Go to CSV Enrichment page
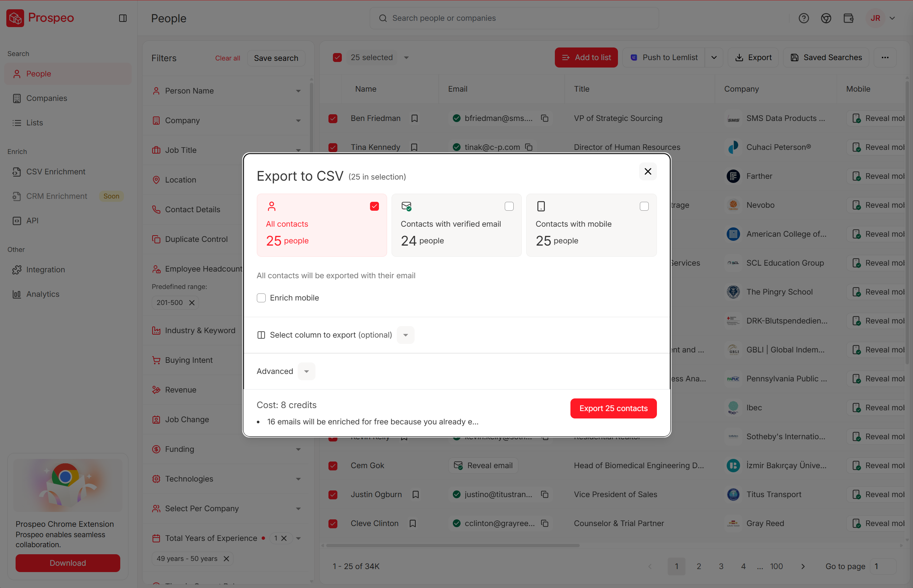This screenshot has width=913, height=588. tap(56, 172)
